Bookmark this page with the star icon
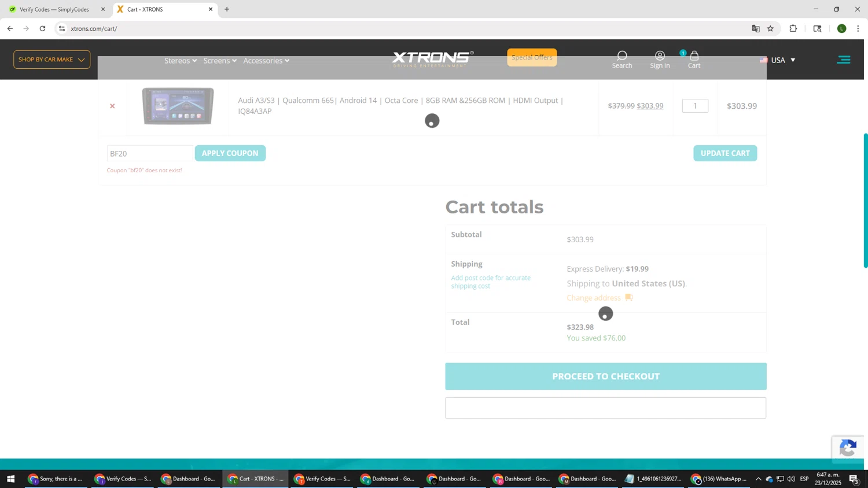 (770, 28)
